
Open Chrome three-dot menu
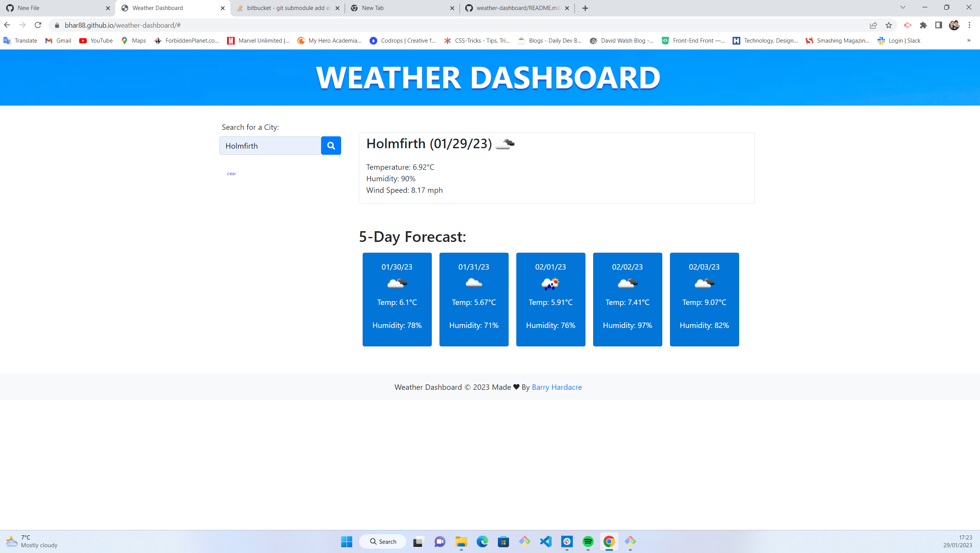click(969, 25)
